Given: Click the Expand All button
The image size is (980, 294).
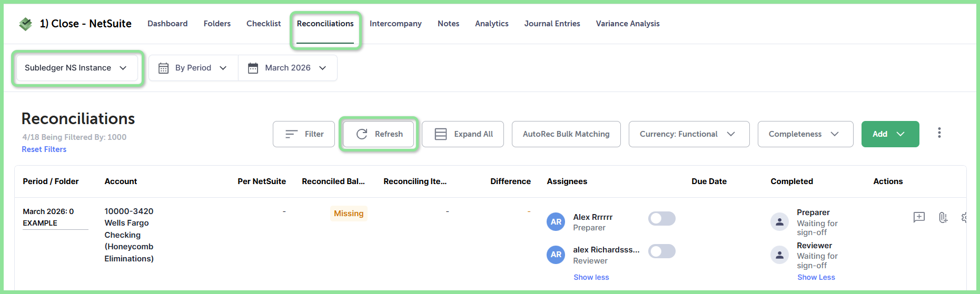Looking at the screenshot, I should click(x=463, y=134).
